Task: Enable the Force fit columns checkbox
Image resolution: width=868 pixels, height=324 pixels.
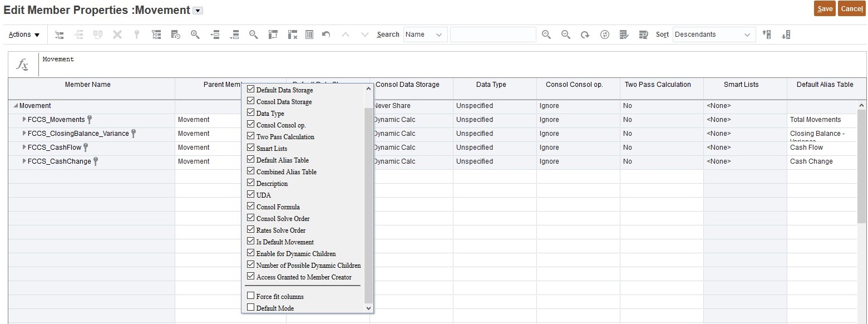Action: [251, 296]
